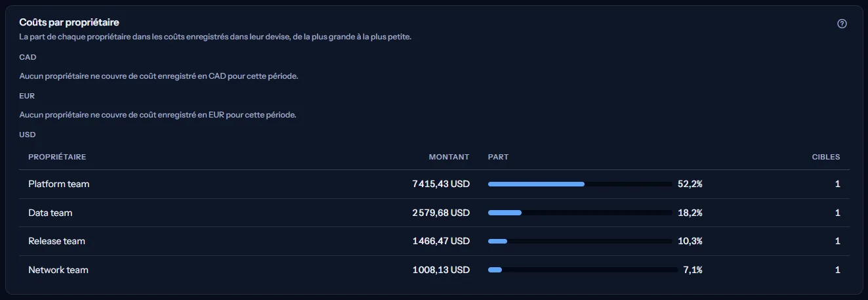
Task: Click the help question mark icon
Action: [x=842, y=24]
